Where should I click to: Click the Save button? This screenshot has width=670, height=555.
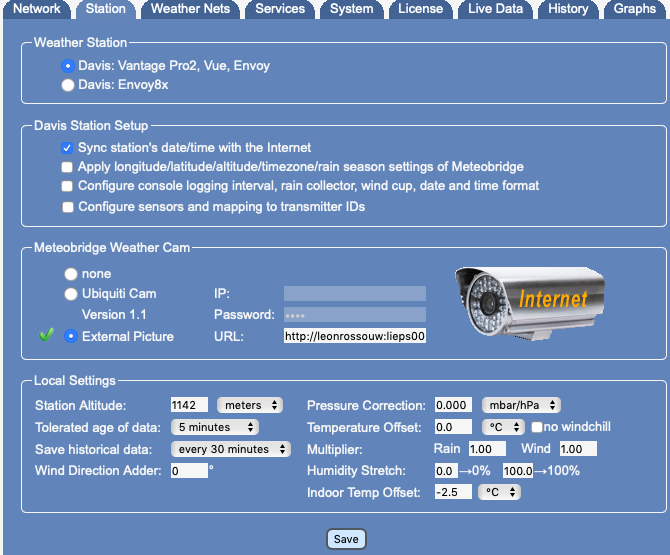point(346,539)
